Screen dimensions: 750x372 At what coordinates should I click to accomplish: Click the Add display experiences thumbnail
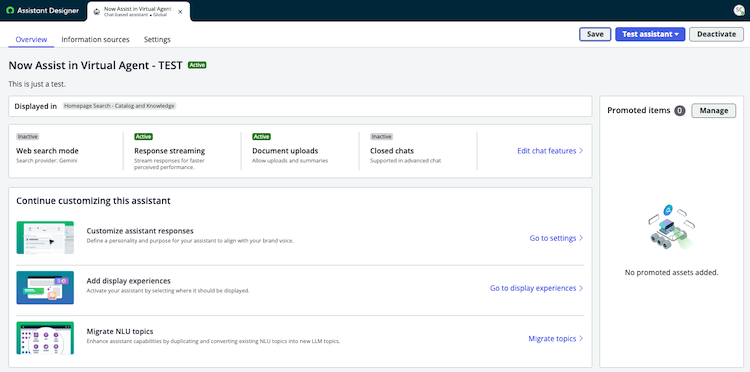(45, 287)
